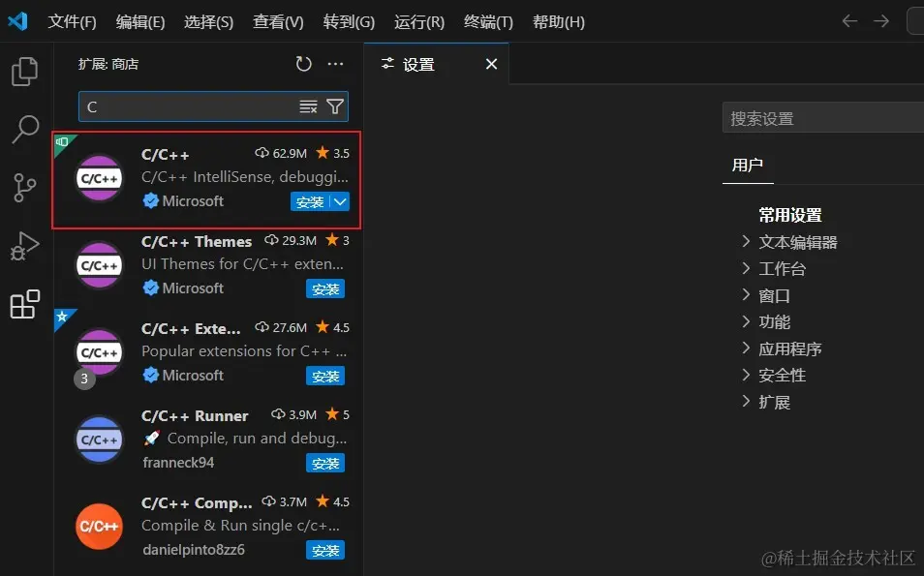Install the C/C++ extension by Microsoft
Image resolution: width=924 pixels, height=576 pixels.
[310, 202]
